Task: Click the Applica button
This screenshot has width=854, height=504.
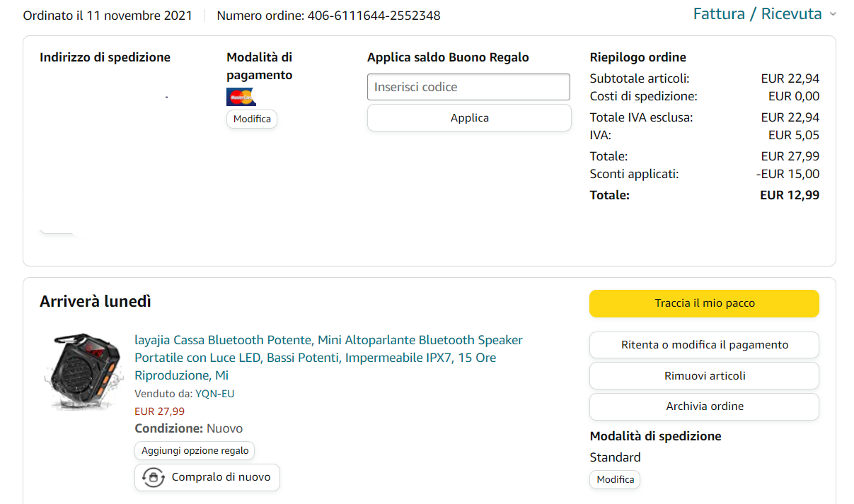Action: pyautogui.click(x=469, y=118)
